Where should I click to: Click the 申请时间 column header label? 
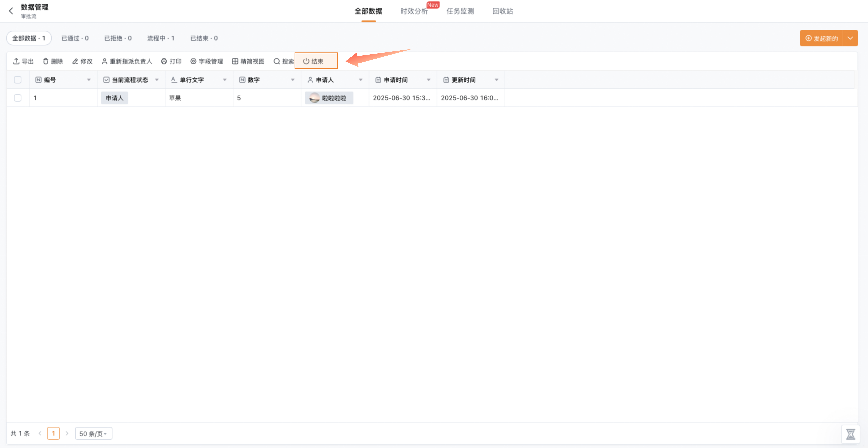pos(396,80)
